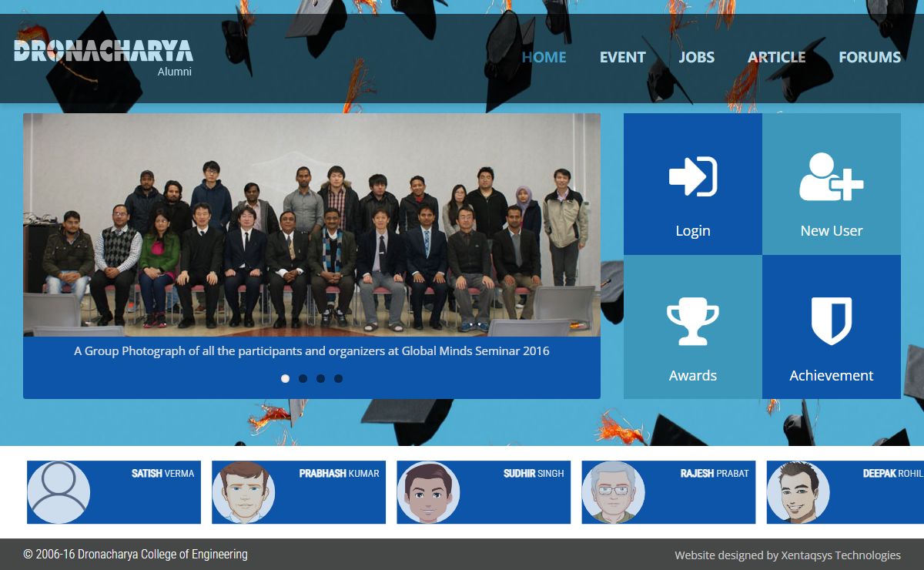The width and height of the screenshot is (924, 570).
Task: Open Rajesh Prabat's avatar
Action: click(x=613, y=492)
